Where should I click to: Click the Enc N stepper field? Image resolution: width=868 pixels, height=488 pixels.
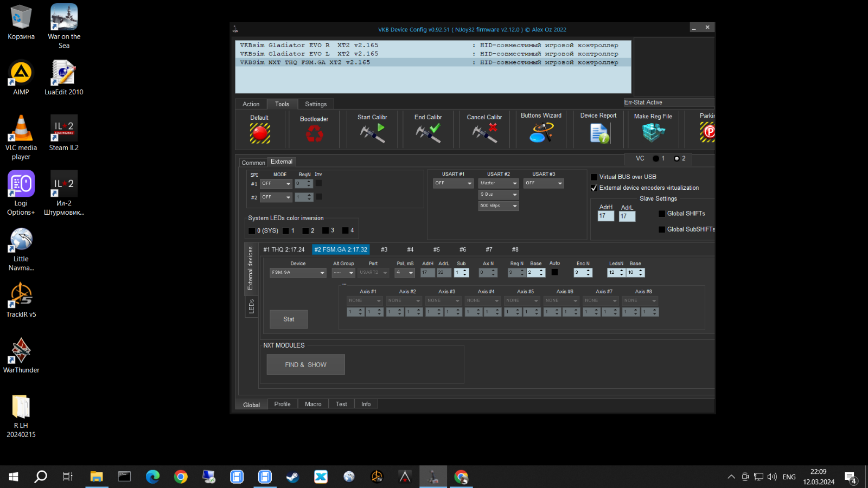click(583, 273)
